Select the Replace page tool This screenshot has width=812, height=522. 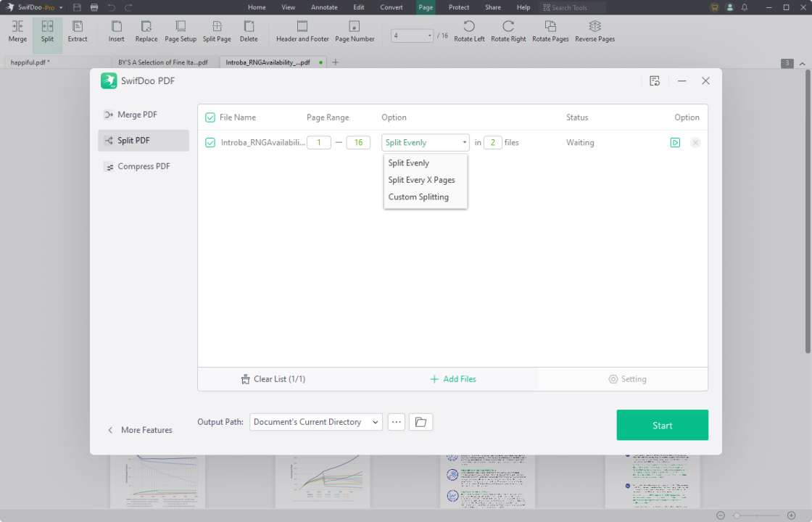146,32
